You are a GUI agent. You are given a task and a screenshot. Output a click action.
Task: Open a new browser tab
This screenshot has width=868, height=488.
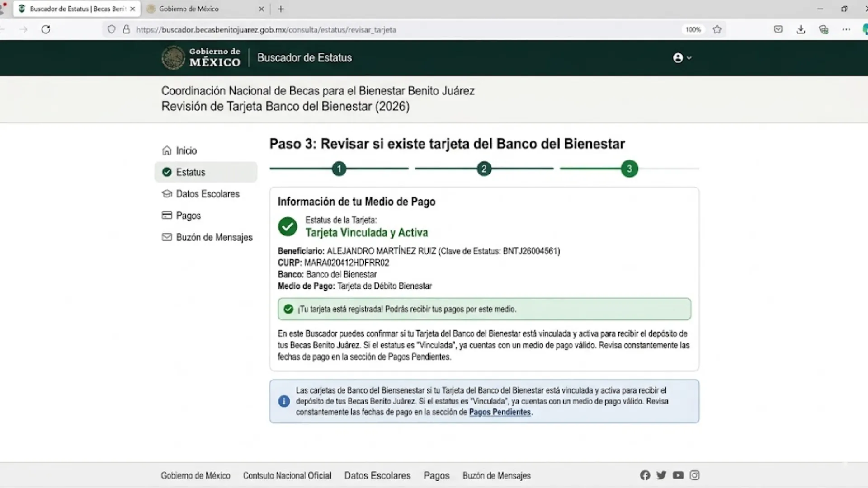tap(281, 9)
